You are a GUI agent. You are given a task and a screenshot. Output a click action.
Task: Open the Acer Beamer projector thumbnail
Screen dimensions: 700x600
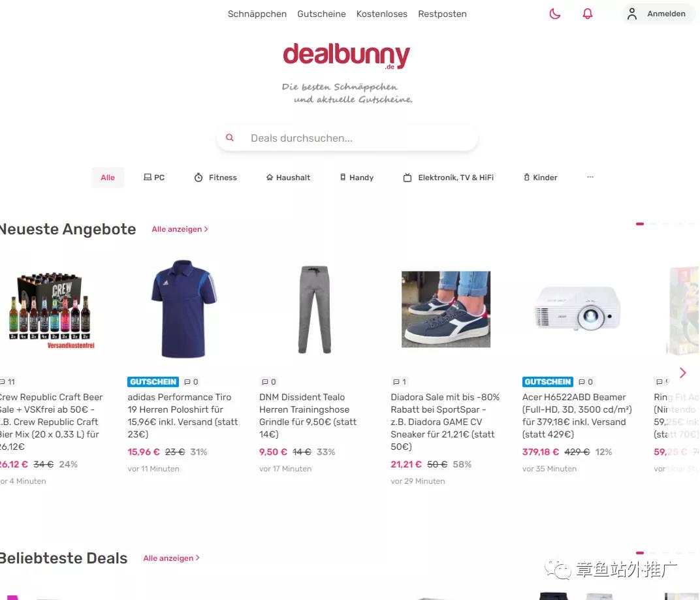(577, 309)
